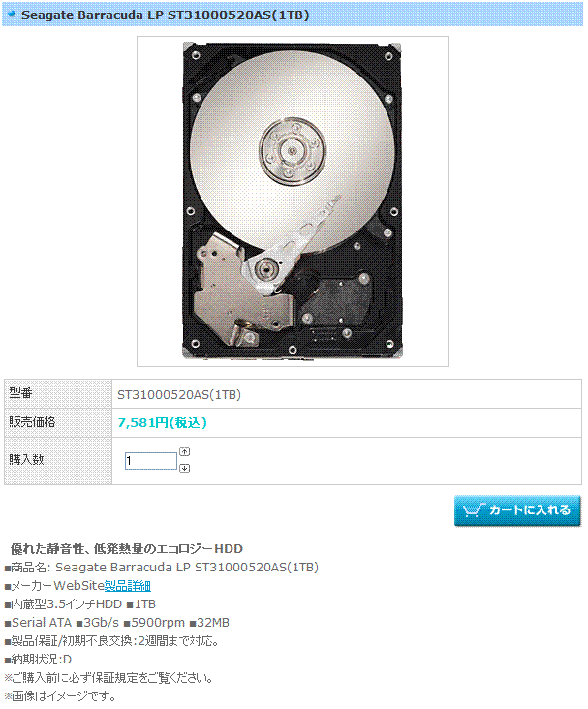The height and width of the screenshot is (709, 588).
Task: Click the Seagate Barracuda LP product title header
Action: click(166, 15)
